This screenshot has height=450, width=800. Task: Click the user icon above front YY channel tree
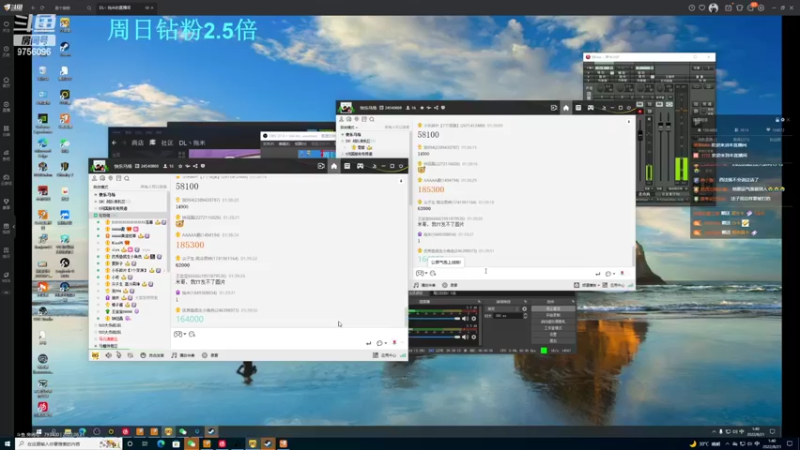pyautogui.click(x=94, y=179)
